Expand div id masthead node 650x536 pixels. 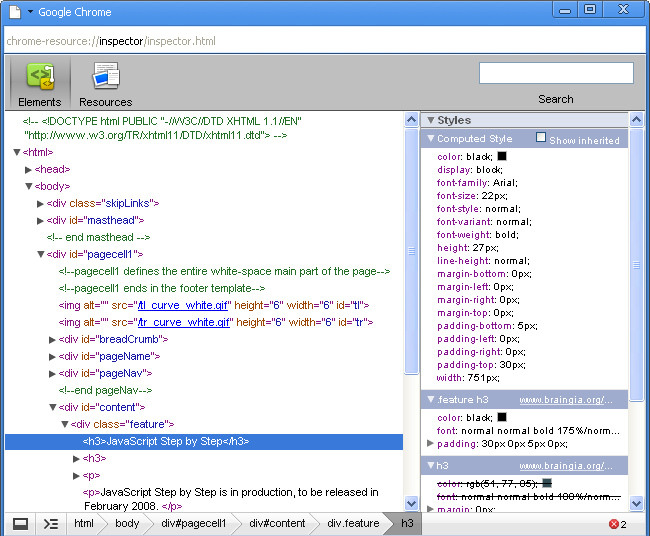pyautogui.click(x=40, y=221)
